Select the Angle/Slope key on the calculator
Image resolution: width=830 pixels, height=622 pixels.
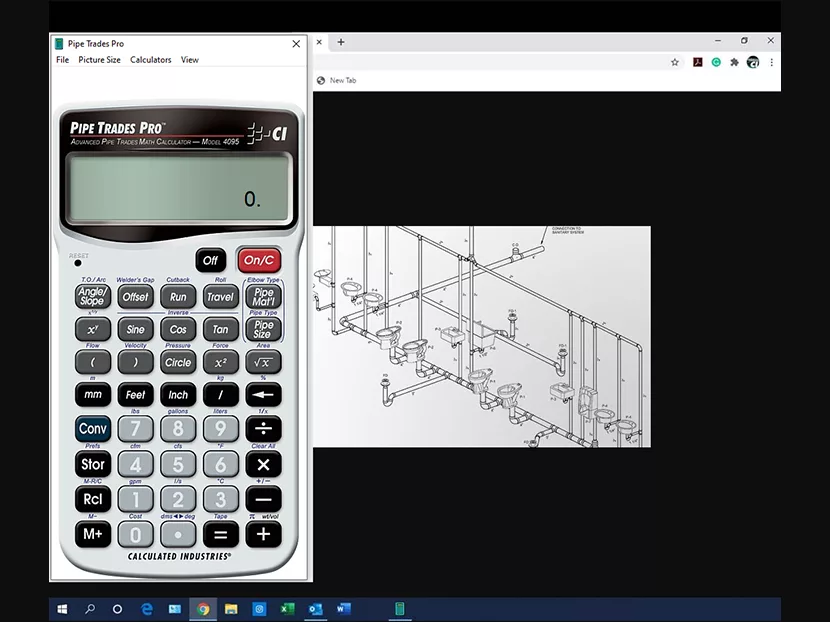click(x=93, y=296)
